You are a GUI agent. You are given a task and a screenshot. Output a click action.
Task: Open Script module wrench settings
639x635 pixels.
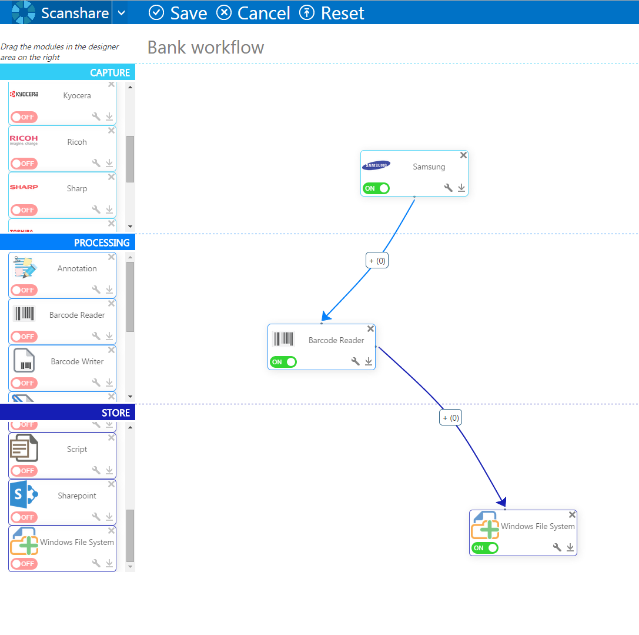coord(96,470)
